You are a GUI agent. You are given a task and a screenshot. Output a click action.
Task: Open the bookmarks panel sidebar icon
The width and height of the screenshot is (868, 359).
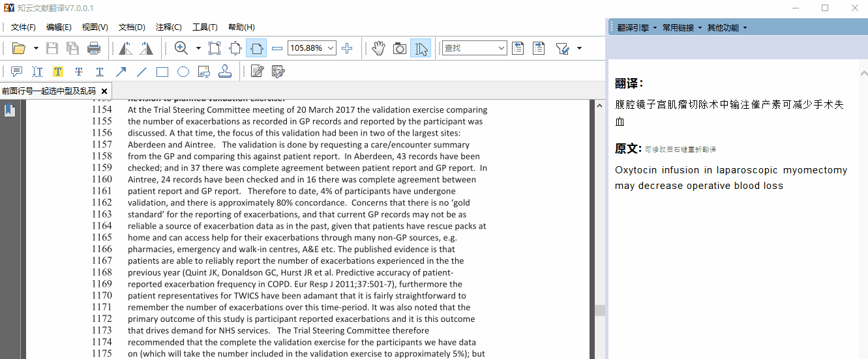click(x=9, y=110)
